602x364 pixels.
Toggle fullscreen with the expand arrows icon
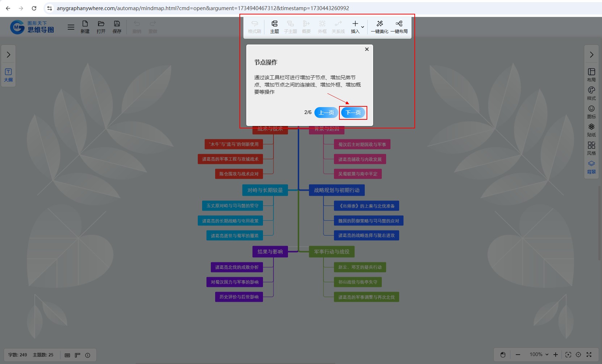point(589,355)
